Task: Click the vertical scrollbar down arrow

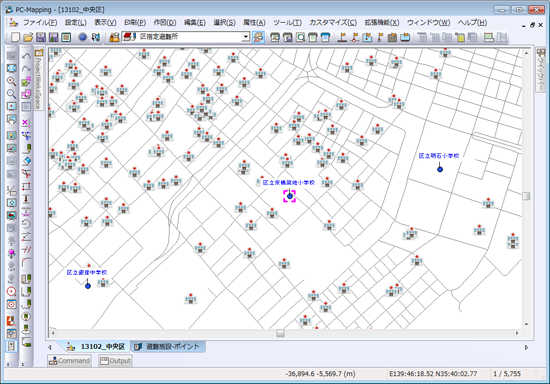Action: click(526, 324)
